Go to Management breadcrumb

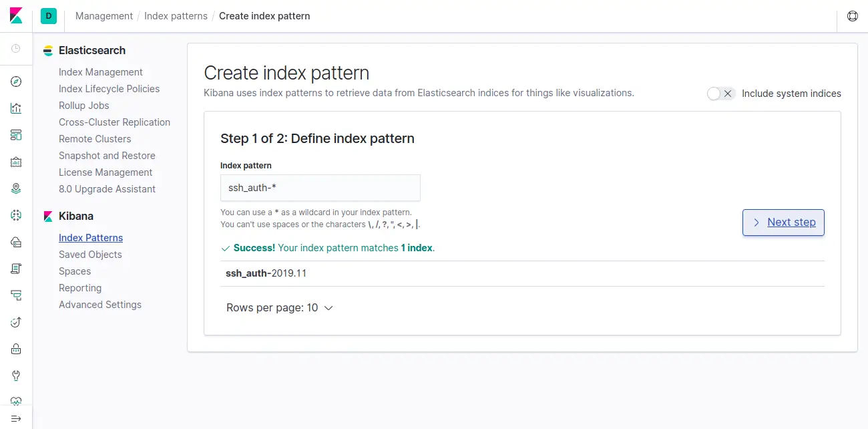pos(103,16)
